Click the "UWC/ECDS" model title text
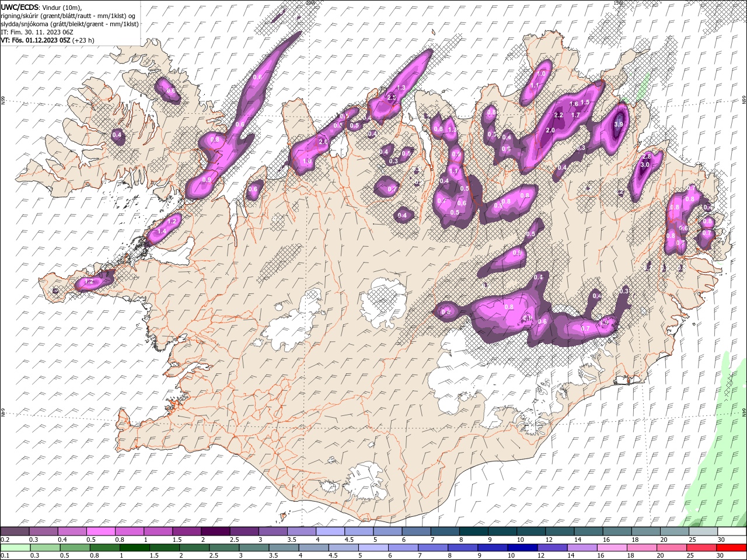Image resolution: width=747 pixels, height=560 pixels. pyautogui.click(x=21, y=6)
